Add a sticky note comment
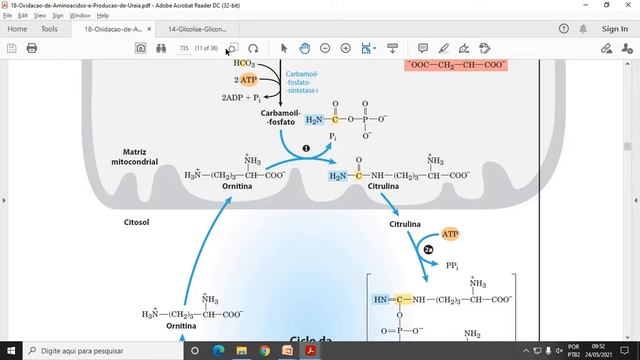 click(x=423, y=48)
